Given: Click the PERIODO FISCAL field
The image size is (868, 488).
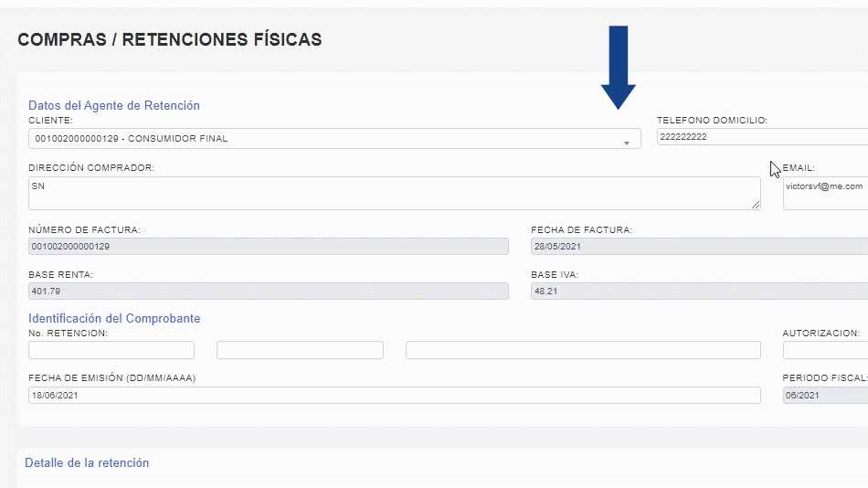Looking at the screenshot, I should point(825,395).
